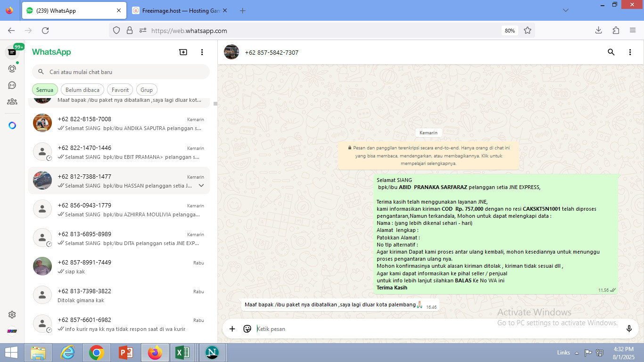Open the chat list three-dot menu

(202, 52)
